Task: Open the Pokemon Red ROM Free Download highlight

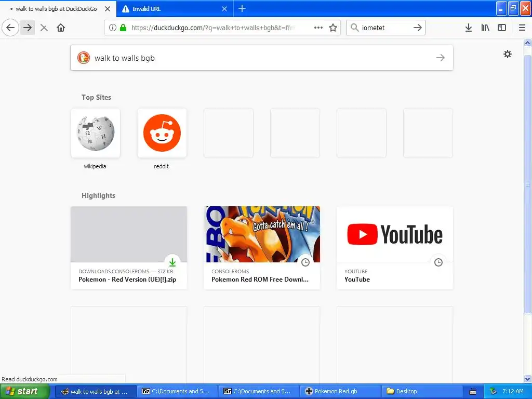Action: pyautogui.click(x=262, y=248)
